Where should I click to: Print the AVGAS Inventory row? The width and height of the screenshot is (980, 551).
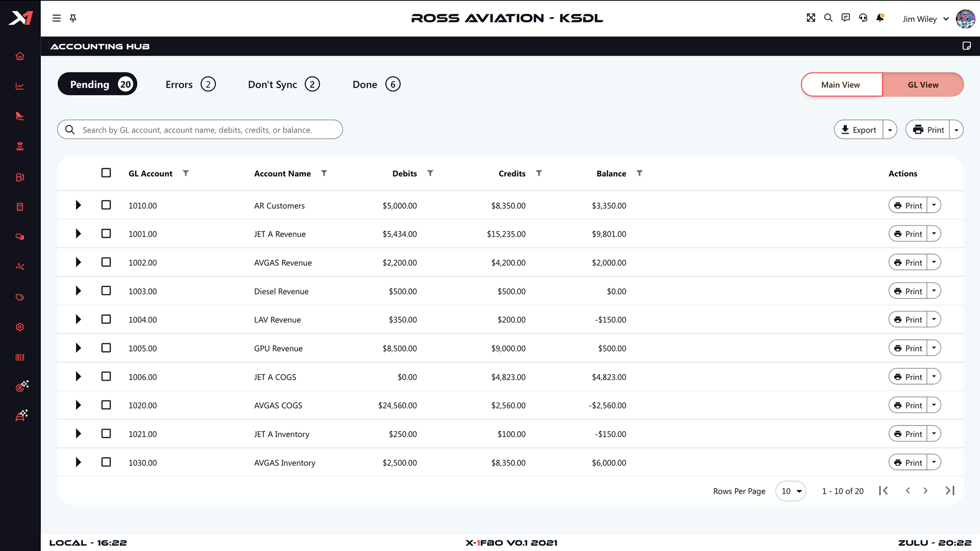[x=908, y=462]
